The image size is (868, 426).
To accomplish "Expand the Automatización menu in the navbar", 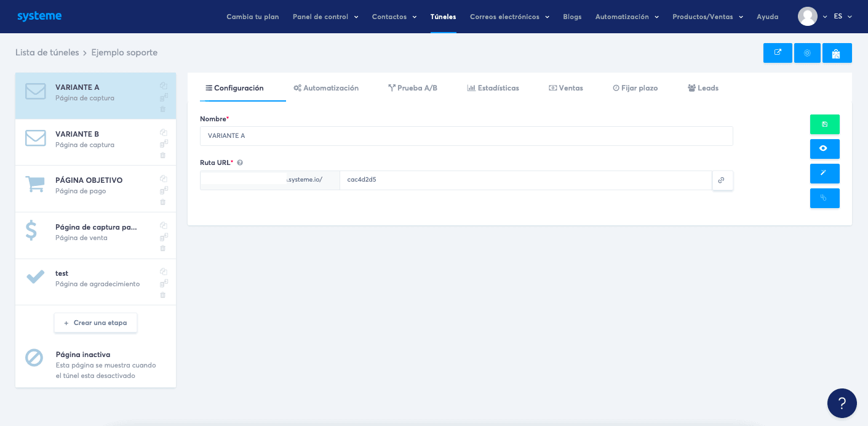I will coord(627,17).
